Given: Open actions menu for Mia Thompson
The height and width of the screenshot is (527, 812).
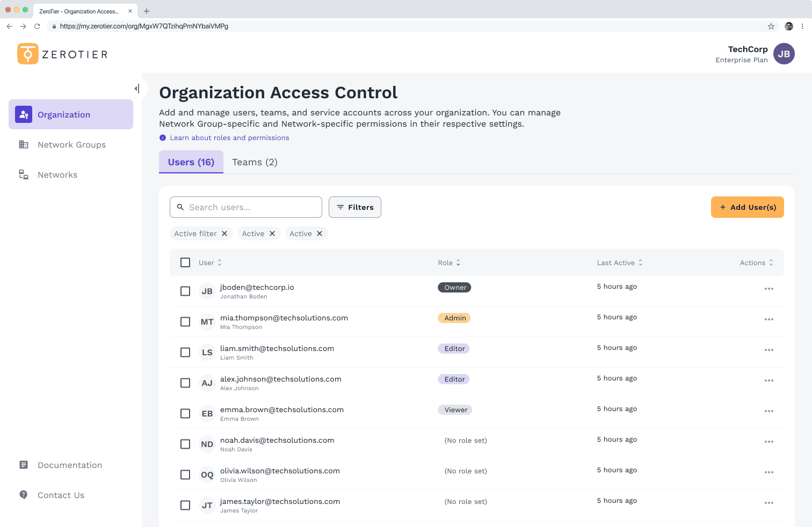Looking at the screenshot, I should click(x=769, y=319).
